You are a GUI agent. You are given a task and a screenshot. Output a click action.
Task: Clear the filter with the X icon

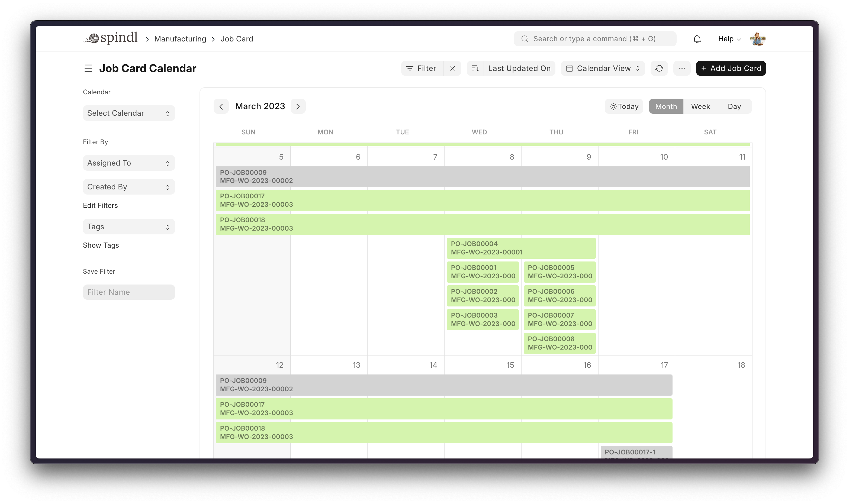pyautogui.click(x=452, y=68)
